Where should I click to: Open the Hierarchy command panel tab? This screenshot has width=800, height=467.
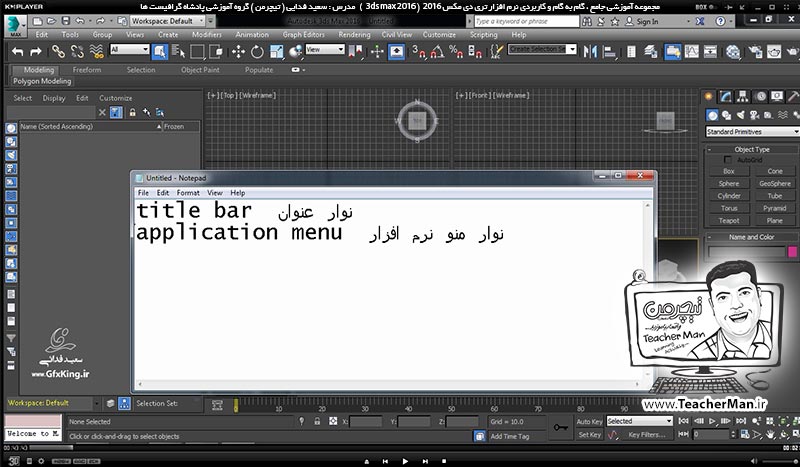[x=742, y=96]
